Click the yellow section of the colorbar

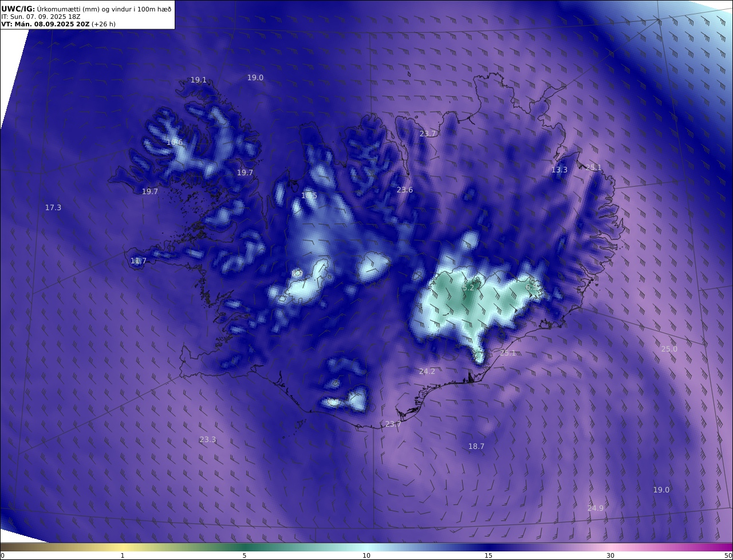[x=123, y=547]
